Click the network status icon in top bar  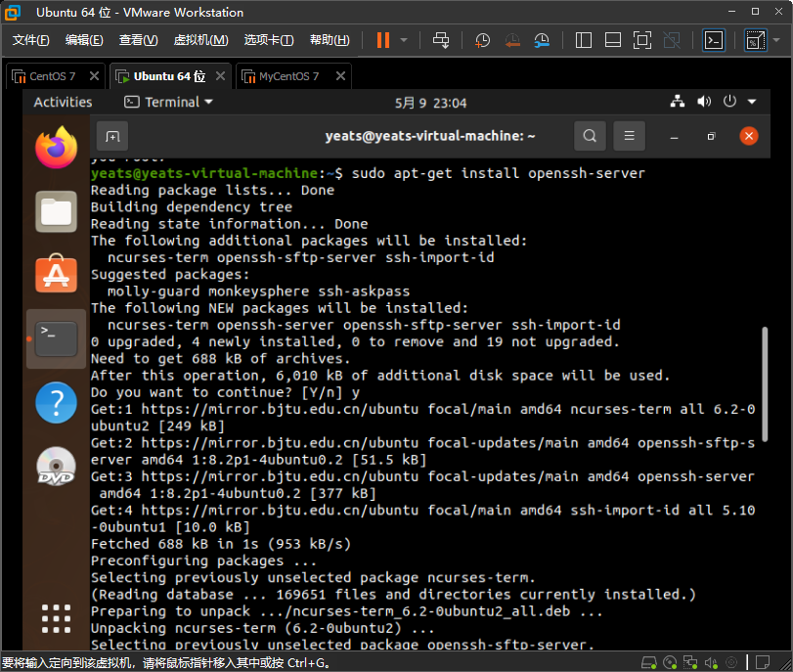click(678, 102)
